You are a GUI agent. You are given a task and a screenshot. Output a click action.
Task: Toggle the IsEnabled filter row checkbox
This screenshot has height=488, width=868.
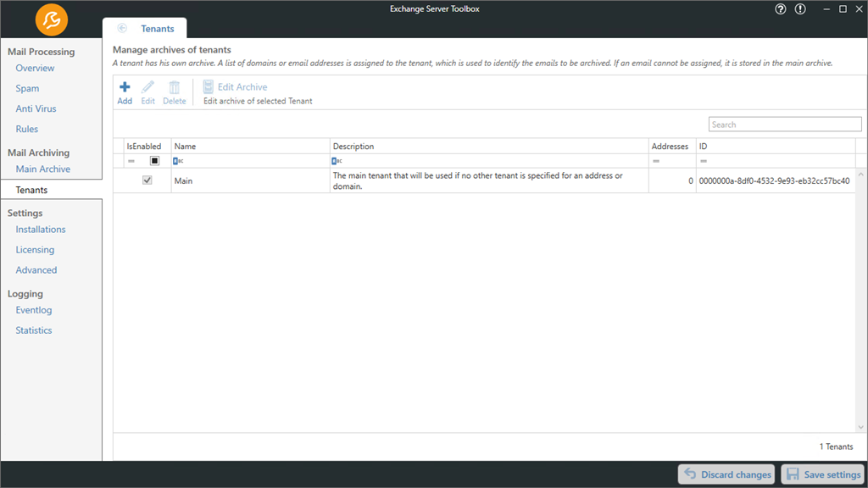(154, 161)
